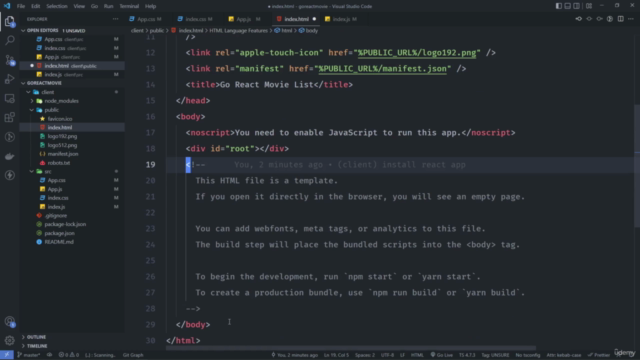The height and width of the screenshot is (360, 640).
Task: Open .gitignore in the file tree
Action: [56, 216]
